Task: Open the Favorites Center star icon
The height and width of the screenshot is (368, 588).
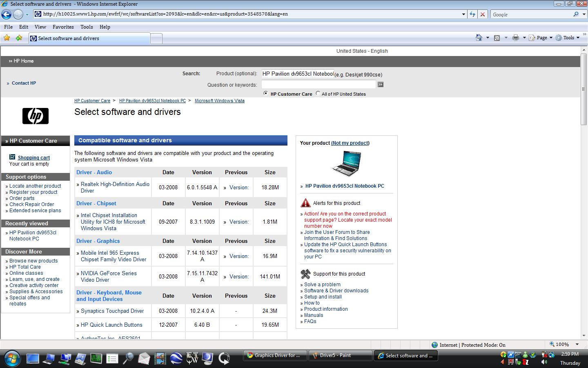Action: tap(7, 38)
